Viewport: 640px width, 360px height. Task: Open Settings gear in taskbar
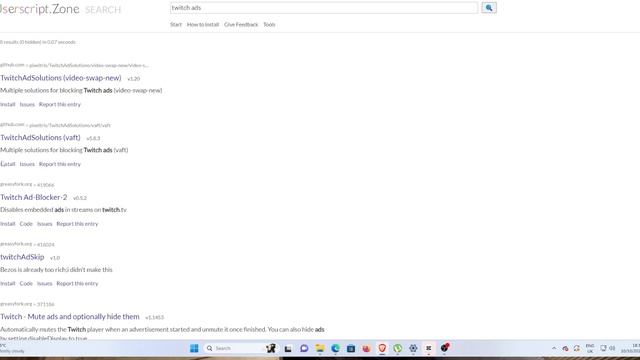pos(413,348)
